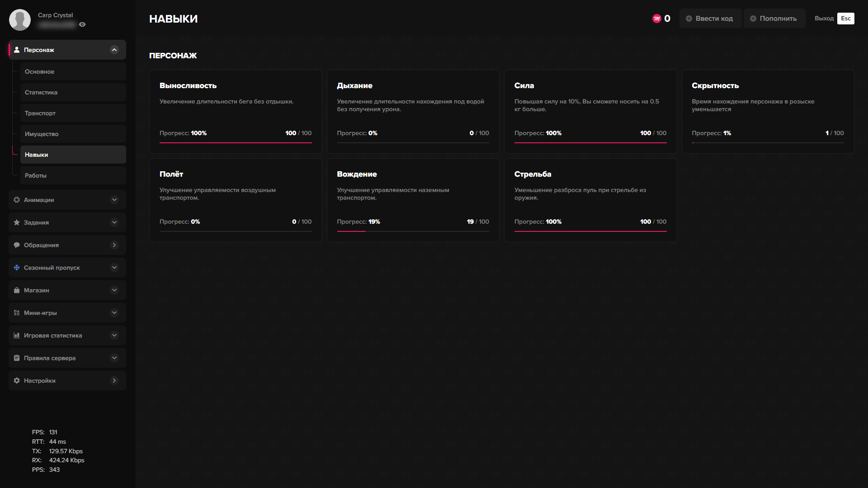The height and width of the screenshot is (488, 868).
Task: Click the star icon next to Задания
Action: coord(17,222)
